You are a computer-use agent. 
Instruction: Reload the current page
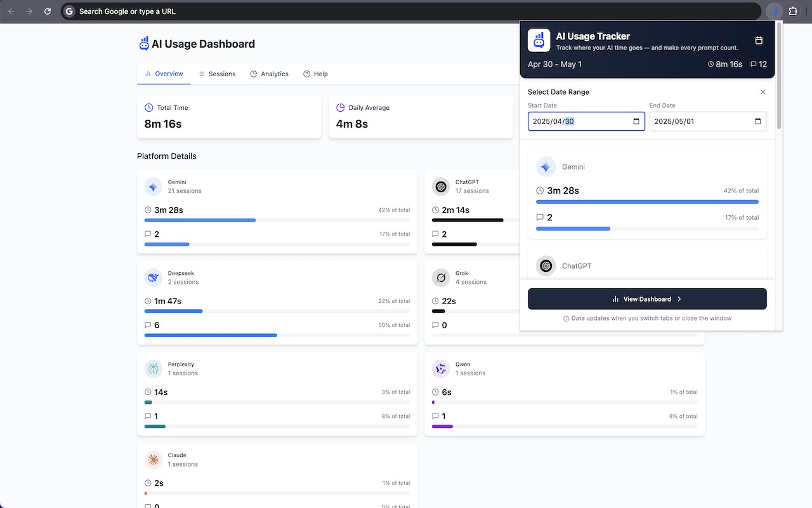pos(48,11)
